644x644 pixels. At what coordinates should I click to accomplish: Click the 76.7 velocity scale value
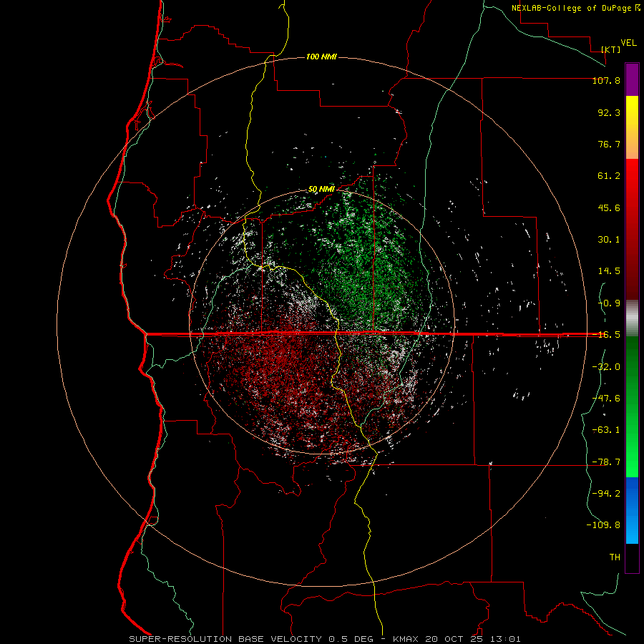point(609,144)
